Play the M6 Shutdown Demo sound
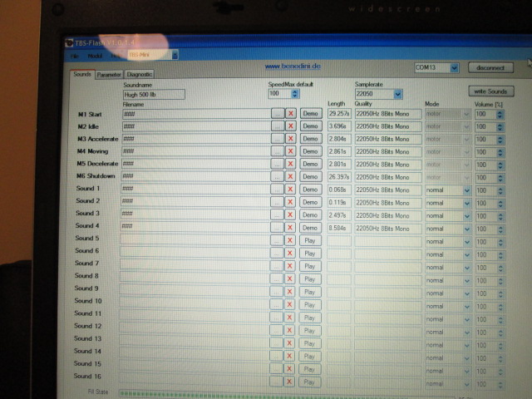The height and width of the screenshot is (399, 532). tap(310, 176)
